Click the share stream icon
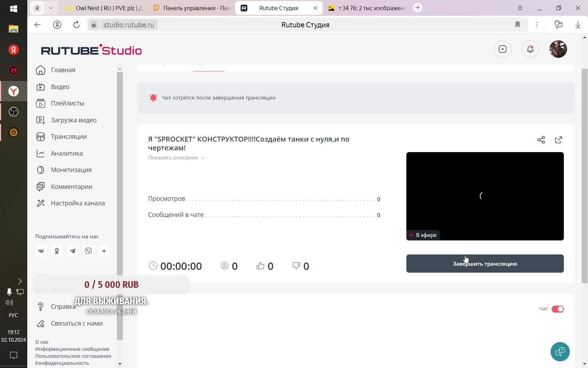588x368 pixels. click(x=541, y=140)
